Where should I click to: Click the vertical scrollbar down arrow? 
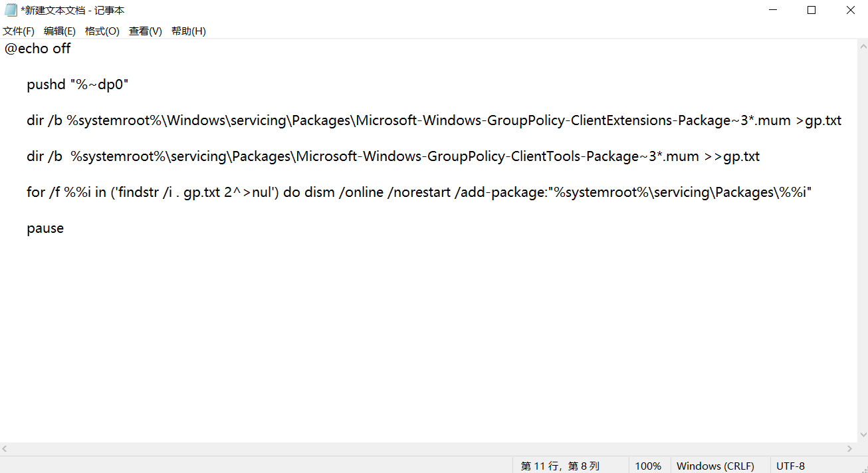(862, 435)
